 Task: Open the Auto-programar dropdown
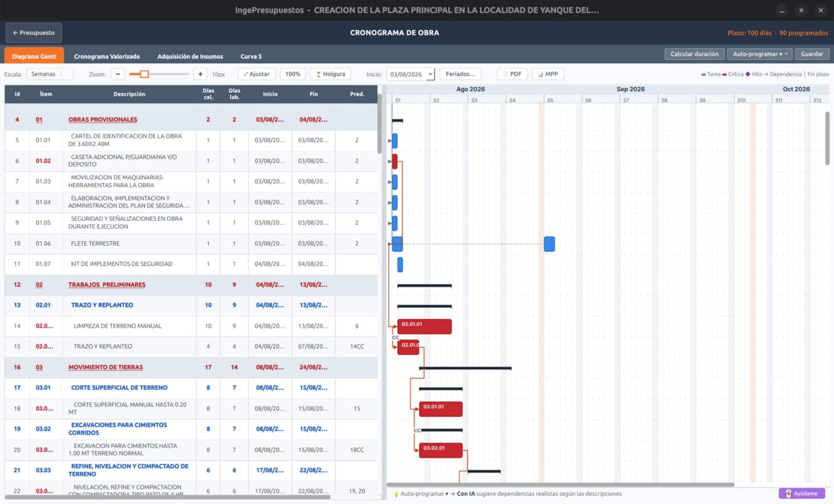click(760, 54)
